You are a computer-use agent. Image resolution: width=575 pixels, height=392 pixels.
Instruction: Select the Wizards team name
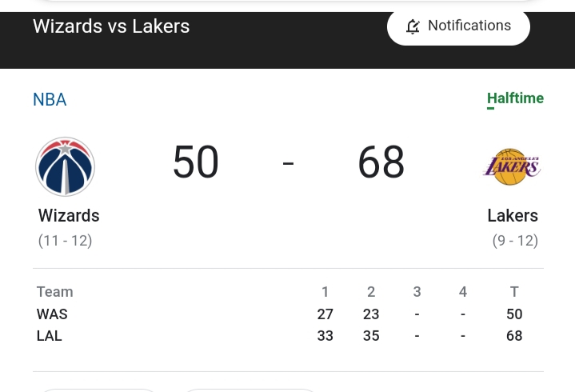click(x=69, y=216)
